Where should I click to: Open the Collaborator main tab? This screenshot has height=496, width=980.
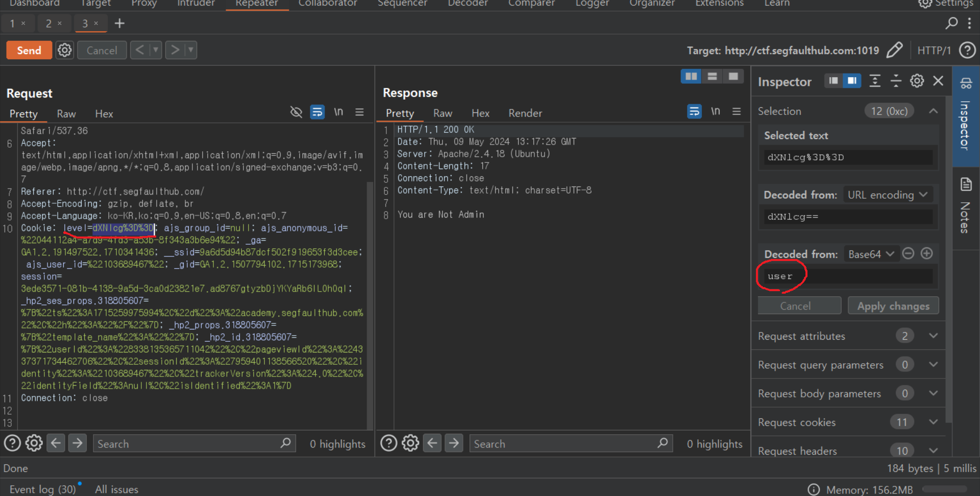(328, 4)
